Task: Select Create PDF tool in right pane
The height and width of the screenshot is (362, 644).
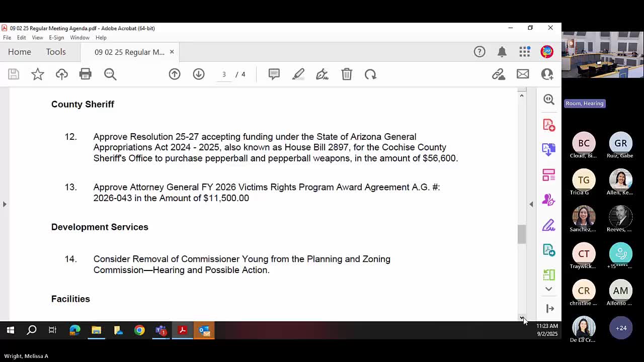Action: 549,125
